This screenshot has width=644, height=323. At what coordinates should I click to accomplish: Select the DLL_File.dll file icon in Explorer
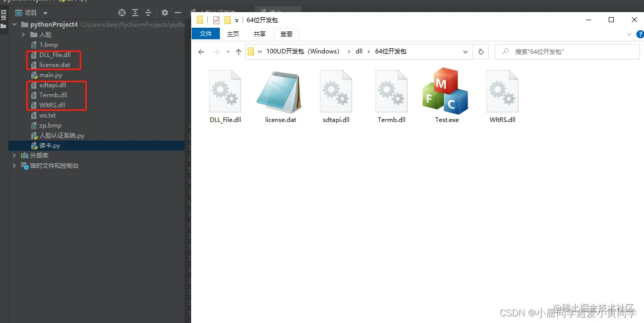click(x=225, y=91)
